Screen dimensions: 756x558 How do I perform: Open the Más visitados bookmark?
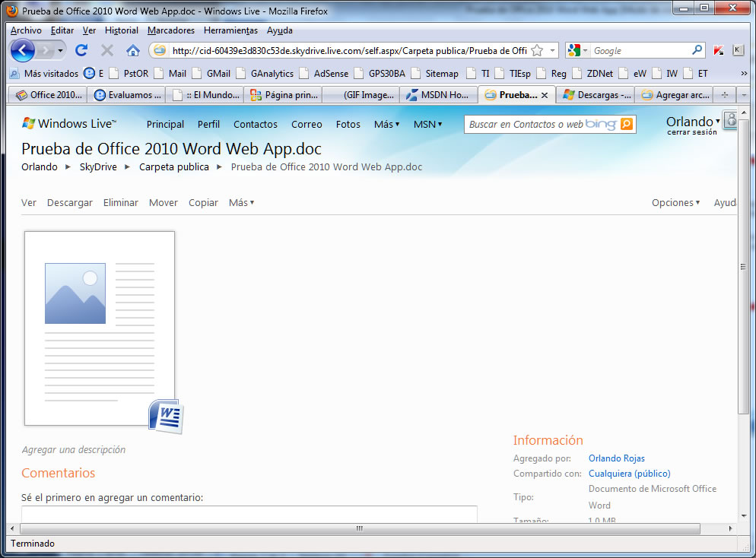[x=44, y=73]
